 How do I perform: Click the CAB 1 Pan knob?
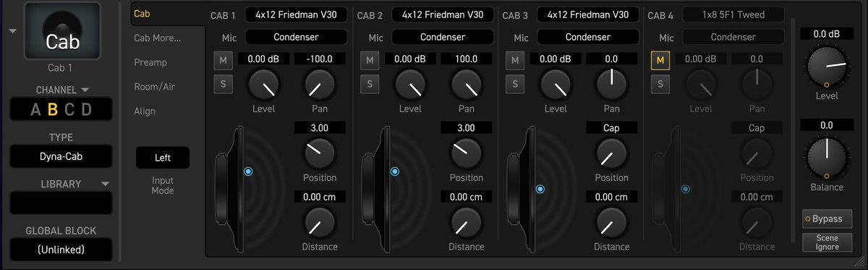[320, 85]
